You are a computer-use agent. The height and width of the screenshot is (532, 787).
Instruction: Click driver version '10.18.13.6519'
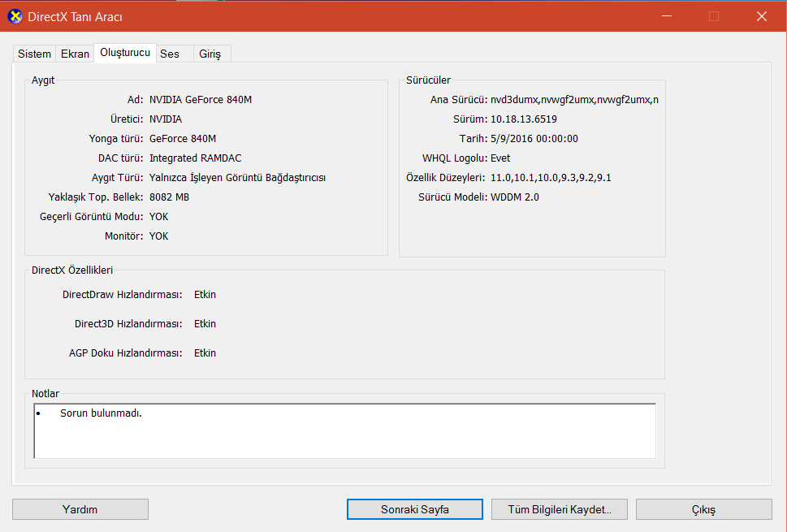point(524,119)
